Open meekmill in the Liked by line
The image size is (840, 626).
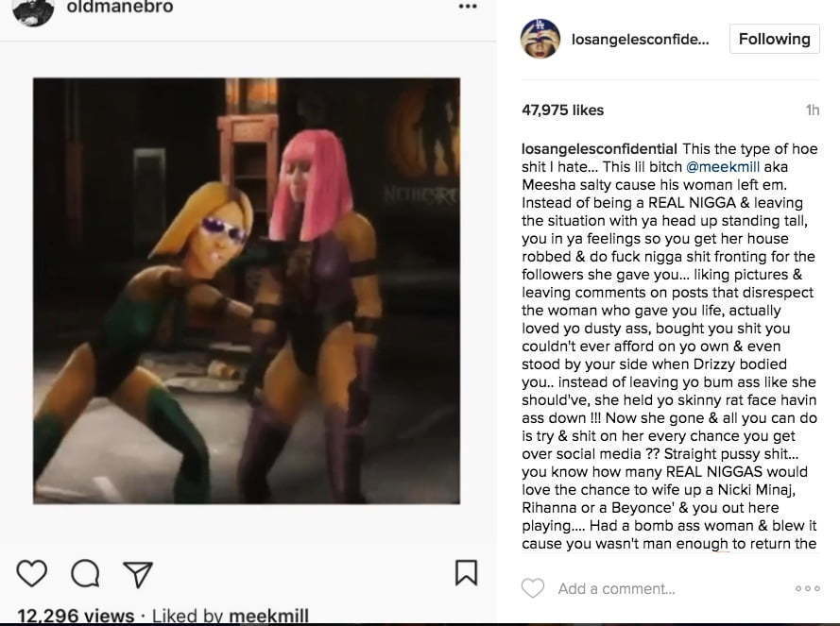[268, 616]
